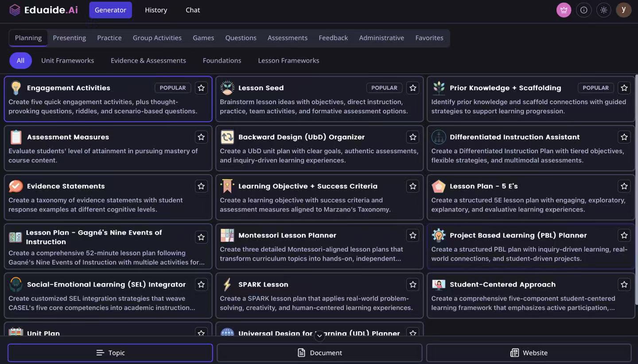Select the Practice category tab

click(109, 38)
